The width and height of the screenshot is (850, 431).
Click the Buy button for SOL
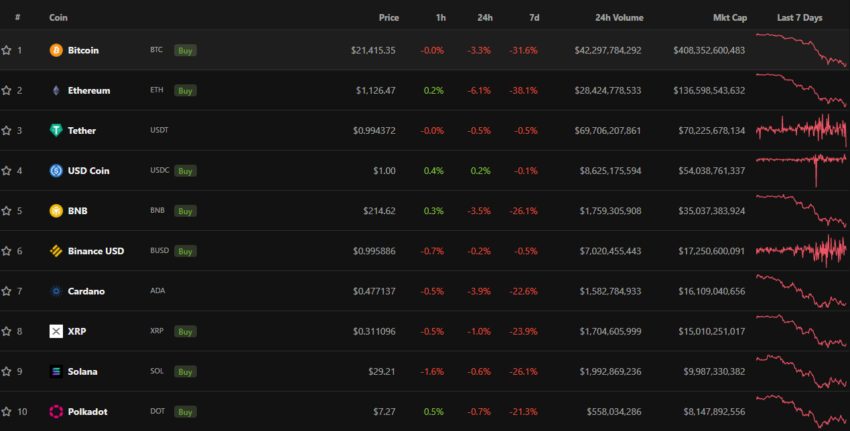185,371
